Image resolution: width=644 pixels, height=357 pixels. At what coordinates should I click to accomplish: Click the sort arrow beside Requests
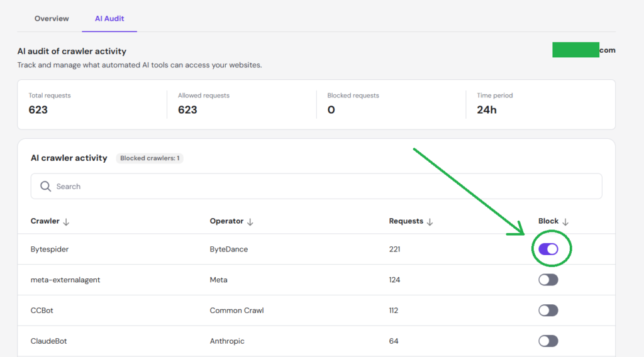tap(430, 222)
